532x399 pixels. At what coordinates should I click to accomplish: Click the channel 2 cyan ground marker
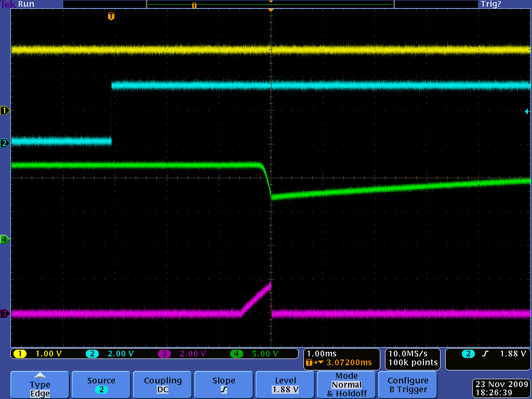coord(5,143)
